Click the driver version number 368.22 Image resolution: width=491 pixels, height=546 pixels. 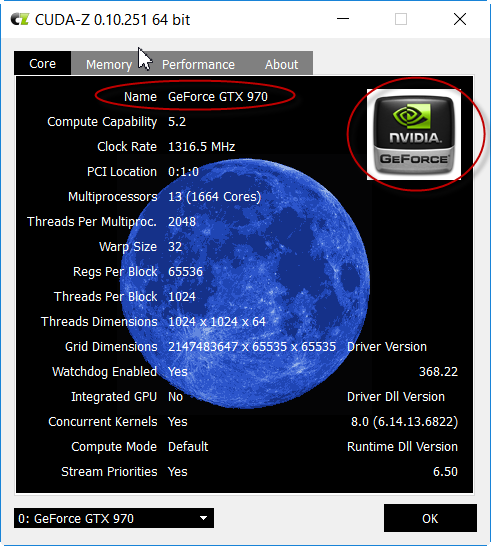click(438, 372)
